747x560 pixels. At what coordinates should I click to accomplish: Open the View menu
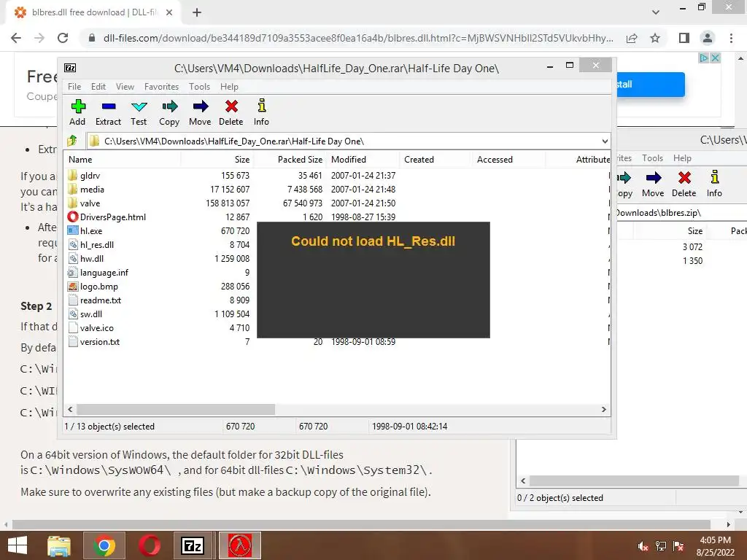pyautogui.click(x=125, y=87)
